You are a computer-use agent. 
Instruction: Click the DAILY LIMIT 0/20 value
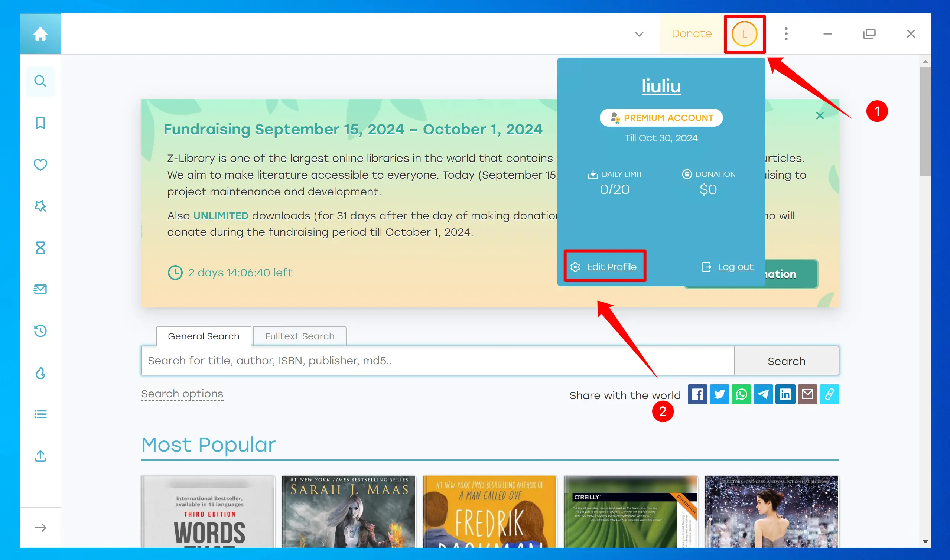(615, 189)
